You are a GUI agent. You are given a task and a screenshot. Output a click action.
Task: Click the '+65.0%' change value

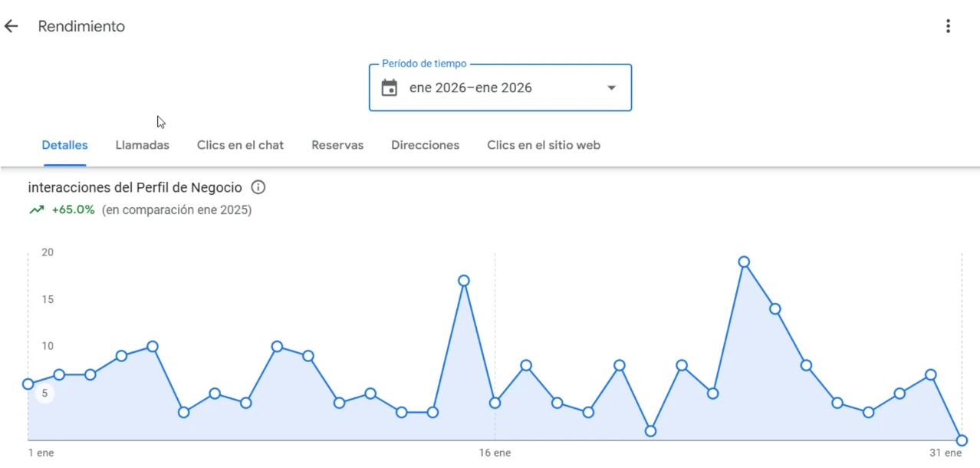click(x=73, y=209)
